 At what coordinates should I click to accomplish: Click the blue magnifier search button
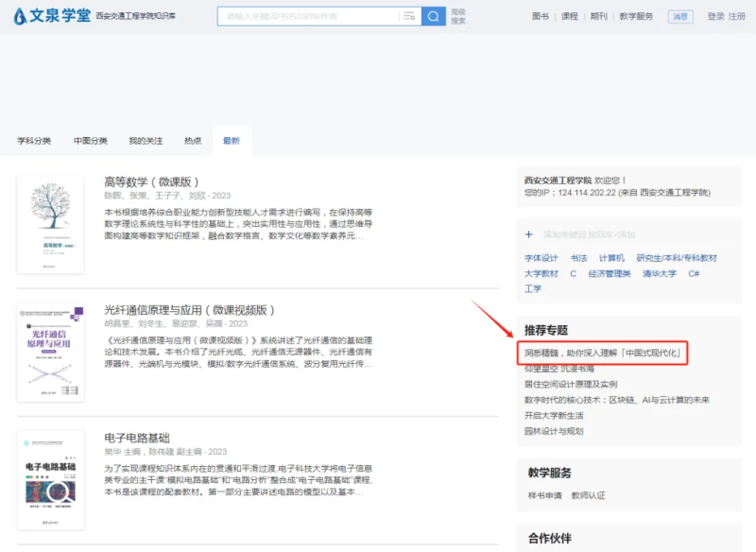(x=434, y=16)
